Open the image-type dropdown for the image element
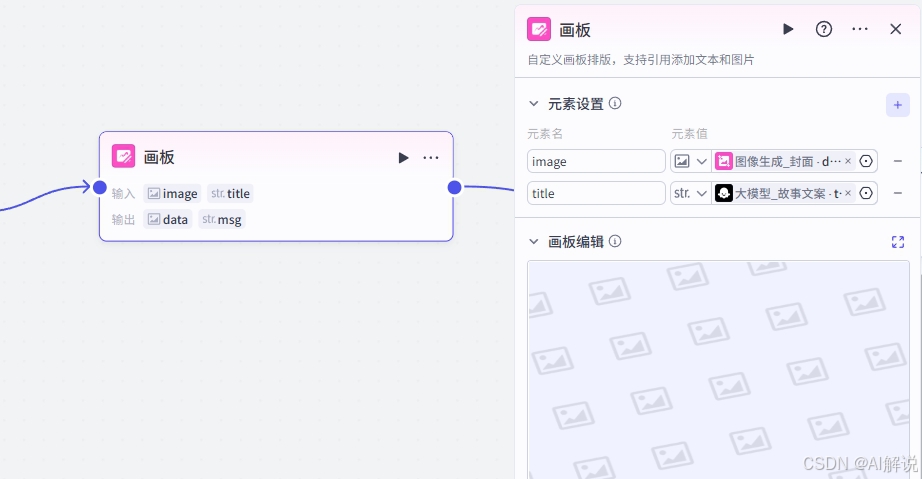The width and height of the screenshot is (922, 479). [691, 161]
